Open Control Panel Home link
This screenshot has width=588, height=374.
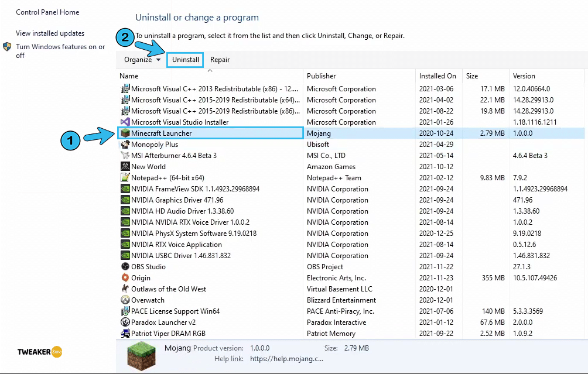tap(47, 12)
